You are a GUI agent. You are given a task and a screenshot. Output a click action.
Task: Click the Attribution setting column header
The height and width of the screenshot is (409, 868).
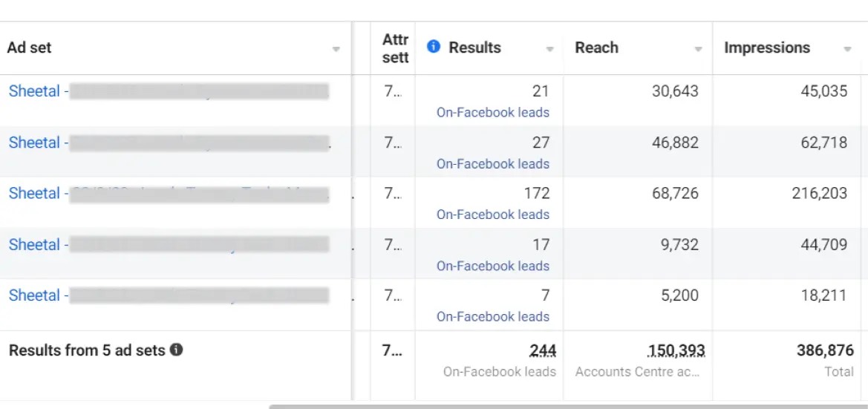[x=395, y=48]
